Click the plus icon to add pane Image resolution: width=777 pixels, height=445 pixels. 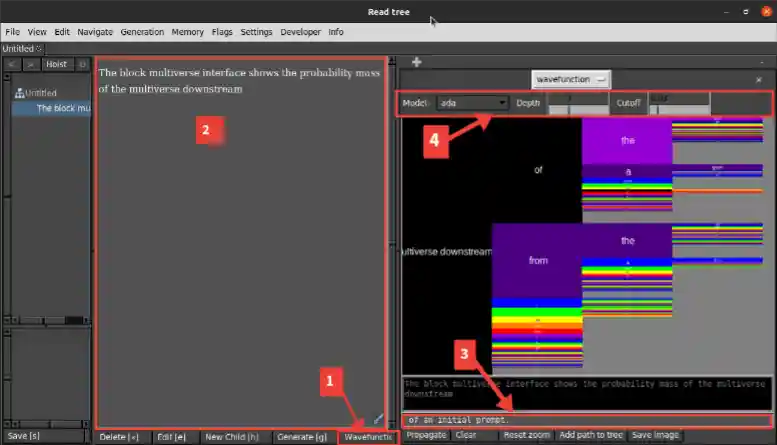click(416, 62)
